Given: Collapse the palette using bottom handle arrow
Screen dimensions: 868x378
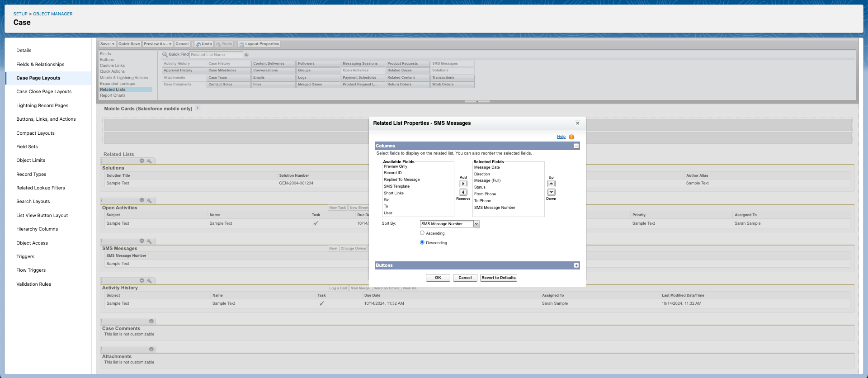Looking at the screenshot, I should point(477,102).
